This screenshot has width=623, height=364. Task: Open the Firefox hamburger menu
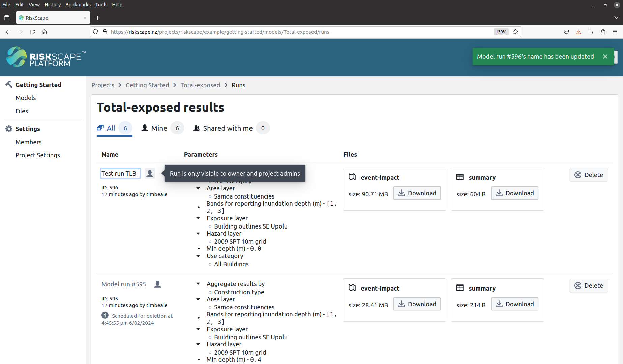(615, 32)
